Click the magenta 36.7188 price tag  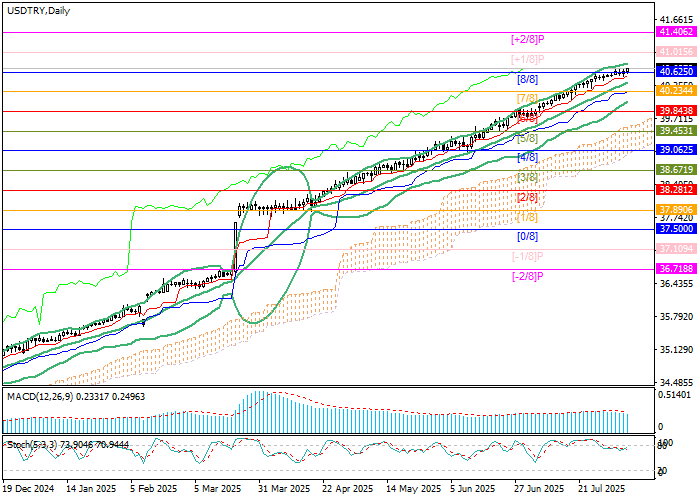[x=676, y=268]
